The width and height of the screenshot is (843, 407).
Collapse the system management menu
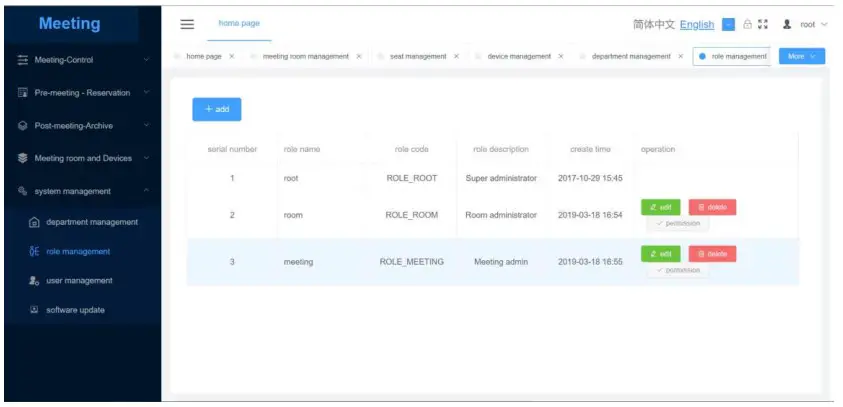(x=82, y=191)
